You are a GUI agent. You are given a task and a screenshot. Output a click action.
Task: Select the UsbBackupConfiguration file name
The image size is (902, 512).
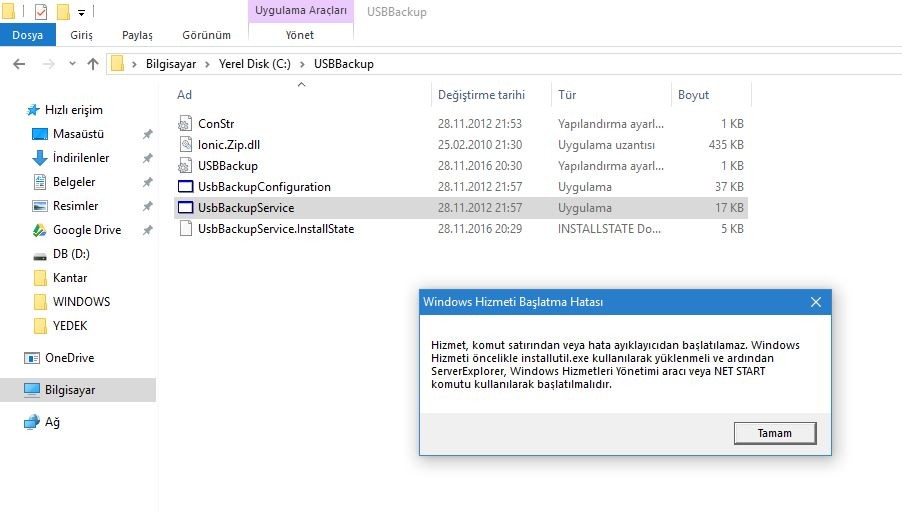(x=264, y=187)
